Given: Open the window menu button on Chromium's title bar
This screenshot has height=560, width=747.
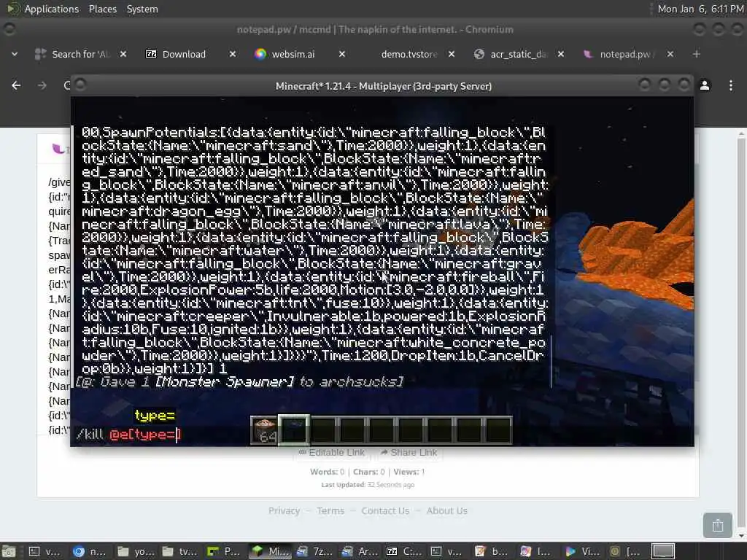Looking at the screenshot, I should point(9,29).
